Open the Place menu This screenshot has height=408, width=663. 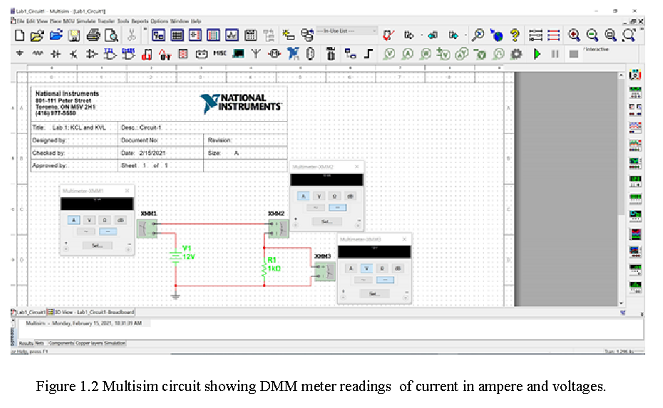pyautogui.click(x=55, y=21)
